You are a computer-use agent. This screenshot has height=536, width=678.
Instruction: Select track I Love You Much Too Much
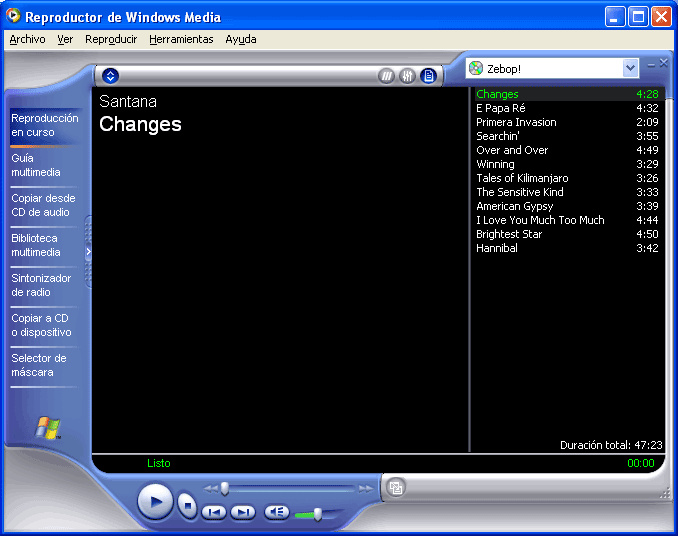click(567, 220)
